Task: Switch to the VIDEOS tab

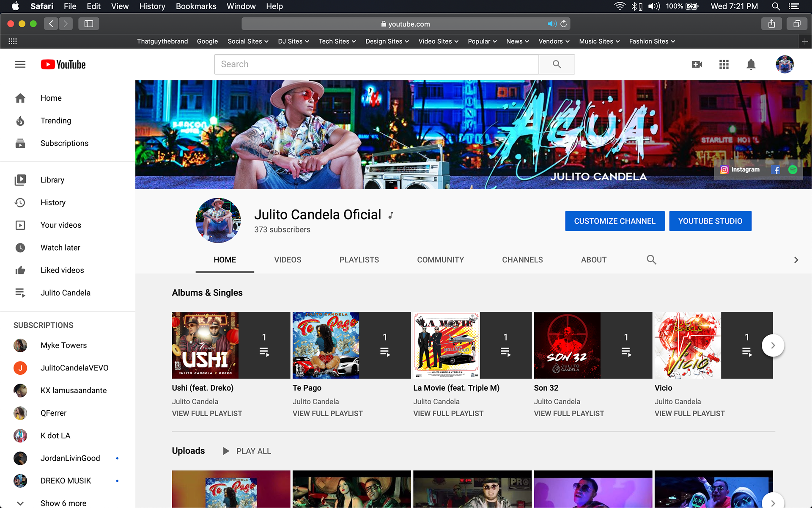Action: pos(288,260)
